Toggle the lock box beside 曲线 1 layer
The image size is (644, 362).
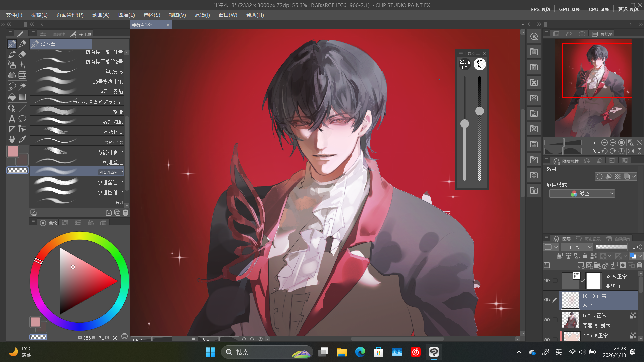555,280
